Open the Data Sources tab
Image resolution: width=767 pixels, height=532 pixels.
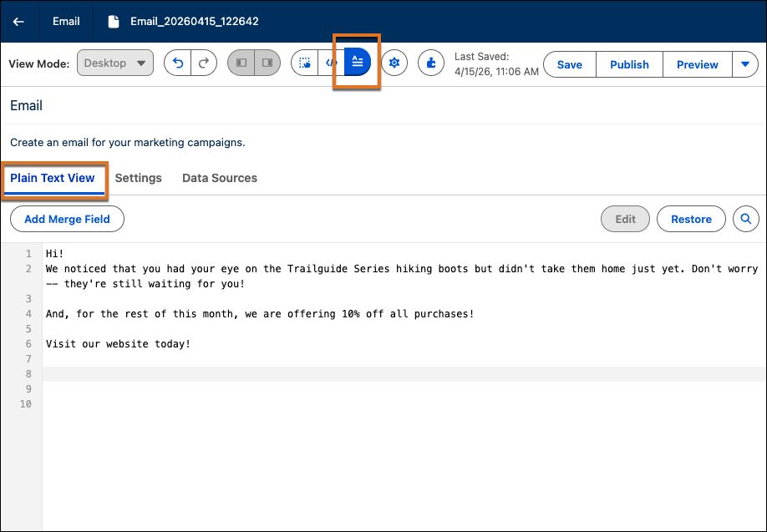pyautogui.click(x=220, y=178)
